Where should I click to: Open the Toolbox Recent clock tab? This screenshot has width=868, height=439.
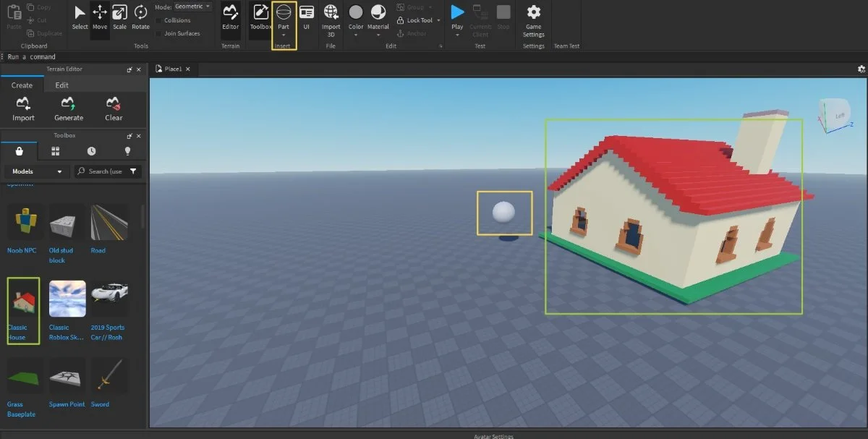coord(91,151)
